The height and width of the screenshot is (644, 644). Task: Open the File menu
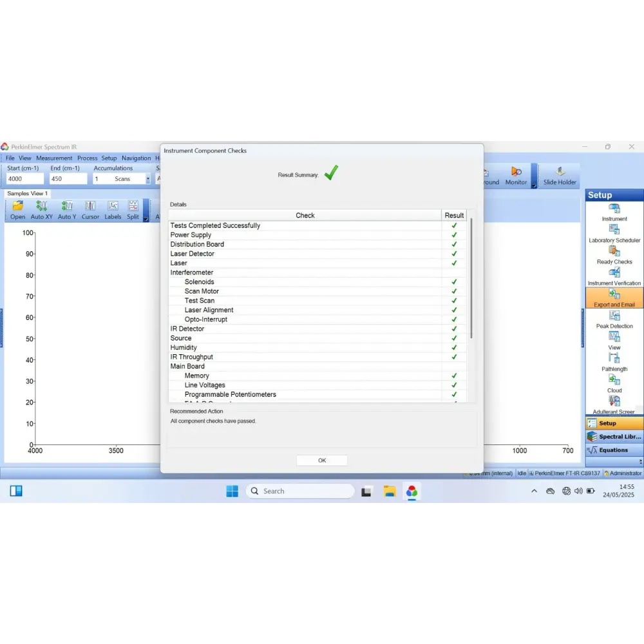pos(10,158)
